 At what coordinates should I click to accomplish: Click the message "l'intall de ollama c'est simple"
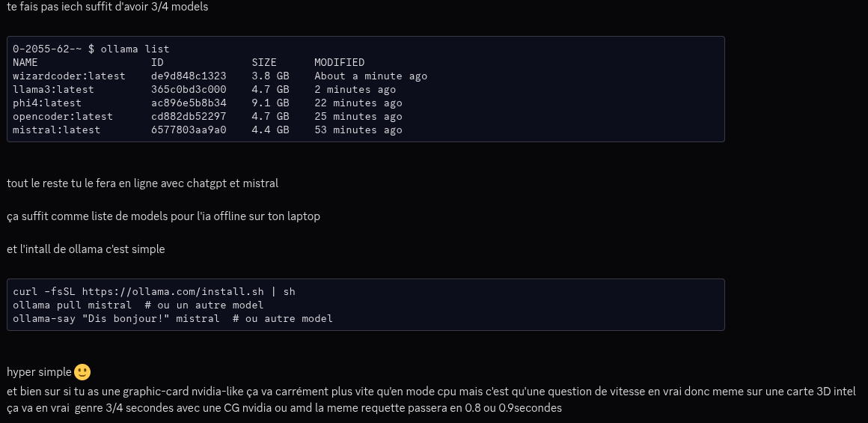(x=85, y=249)
